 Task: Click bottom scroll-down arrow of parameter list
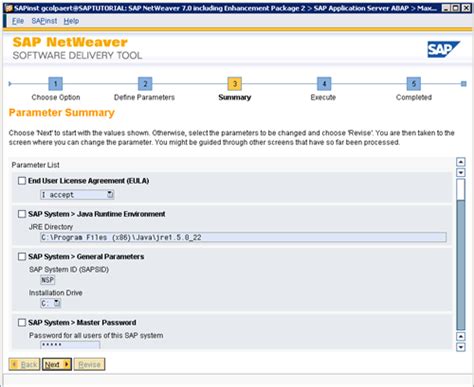tap(461, 347)
